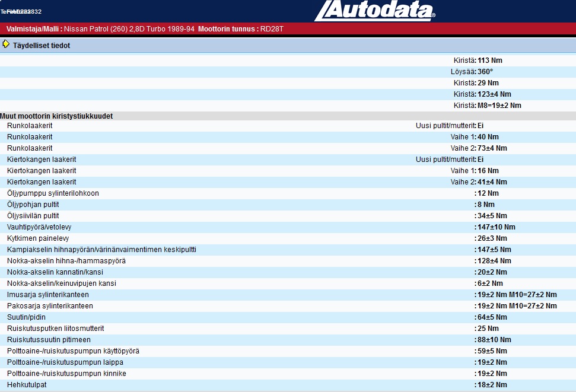
Task: Expand the Täydelliset tiedot section header
Action: 42,45
